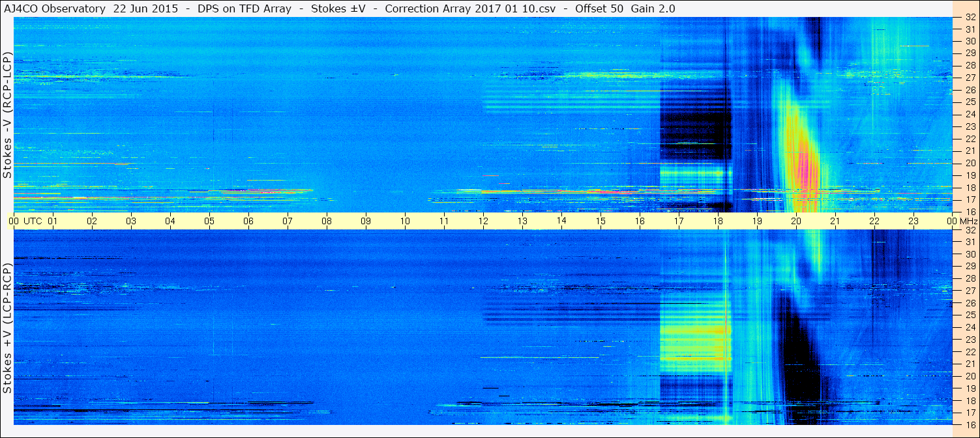
Task: Click the MHz unit label on the time axis
Action: click(x=969, y=221)
